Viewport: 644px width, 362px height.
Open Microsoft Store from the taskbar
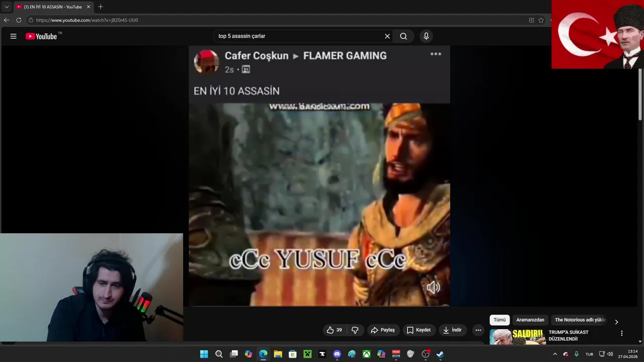(x=293, y=354)
